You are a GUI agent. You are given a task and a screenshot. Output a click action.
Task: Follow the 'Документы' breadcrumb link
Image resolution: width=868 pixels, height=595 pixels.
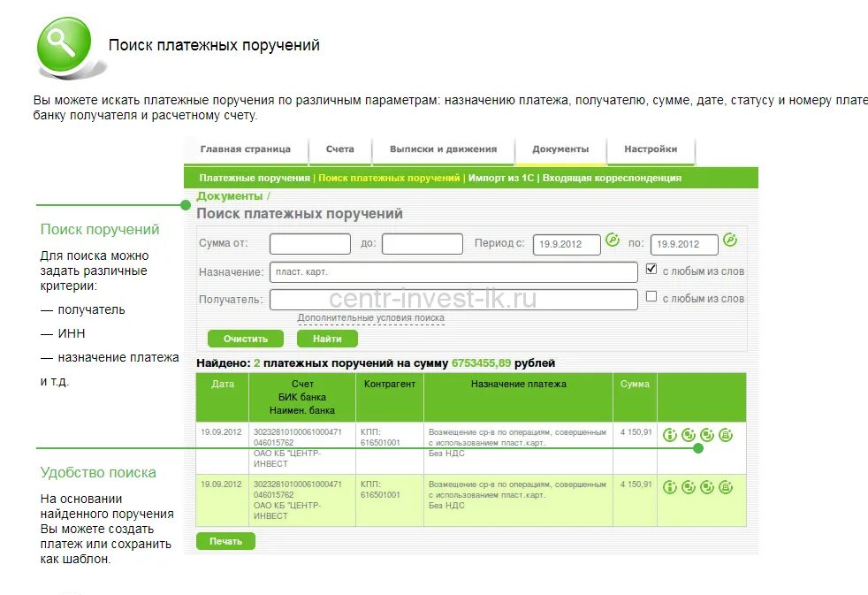tap(230, 196)
